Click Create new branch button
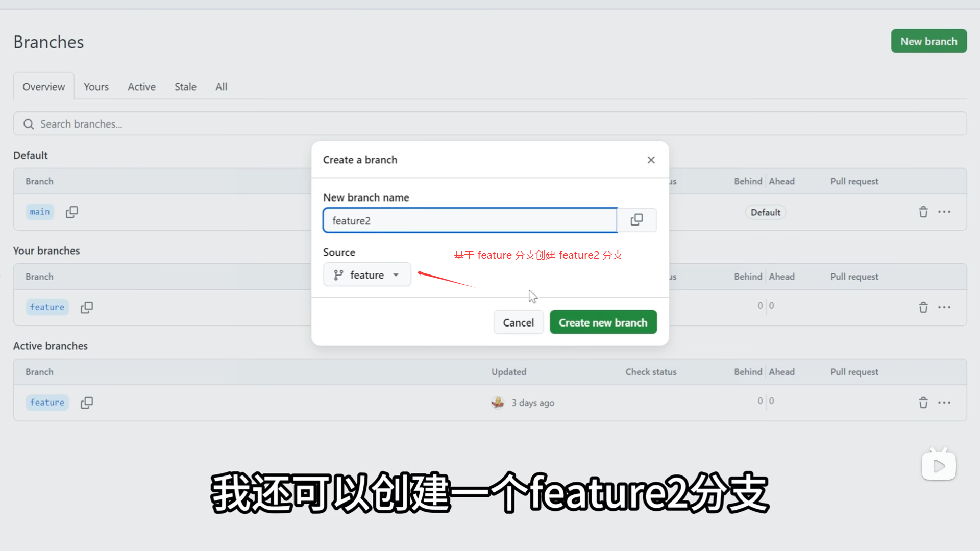Viewport: 980px width, 551px height. 603,322
